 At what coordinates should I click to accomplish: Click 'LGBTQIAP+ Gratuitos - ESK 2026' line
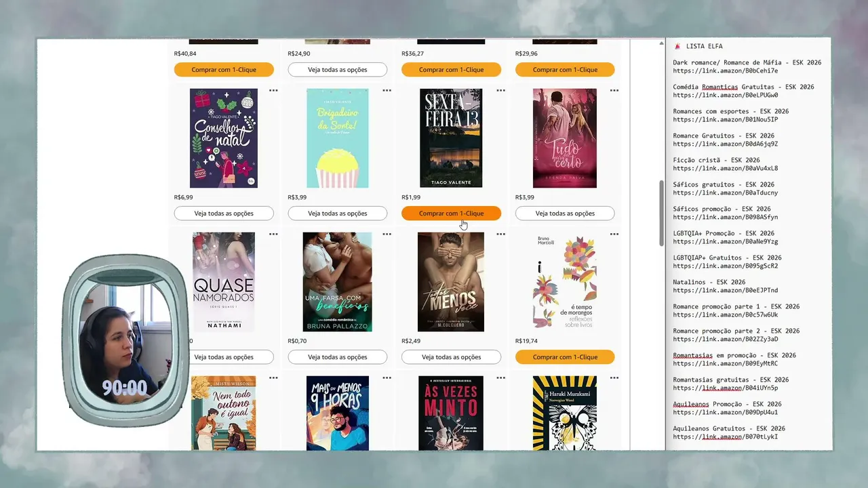728,258
